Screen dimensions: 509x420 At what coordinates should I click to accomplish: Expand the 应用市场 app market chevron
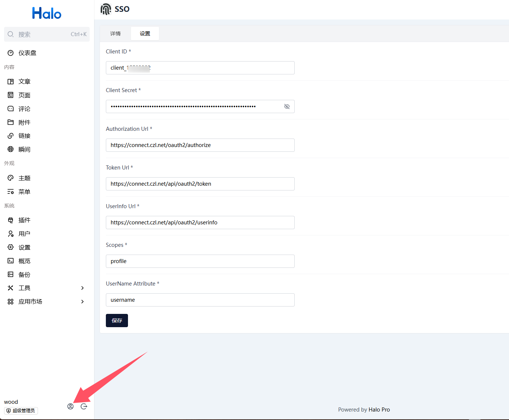83,302
